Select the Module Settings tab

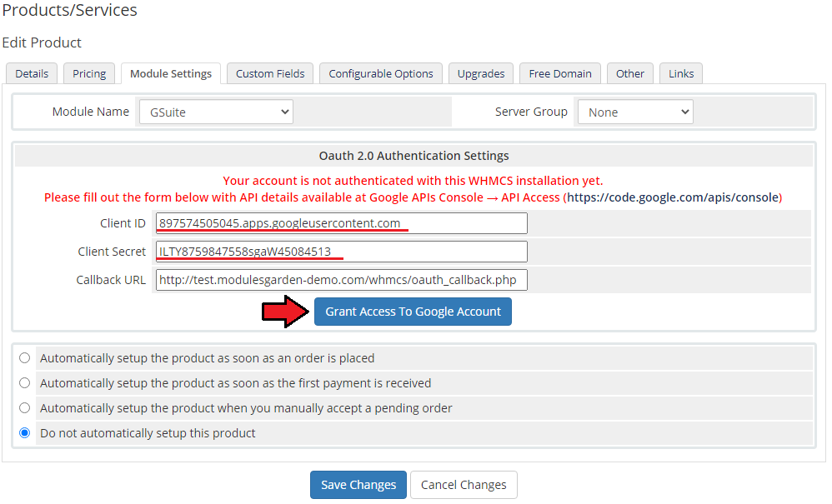tap(171, 73)
